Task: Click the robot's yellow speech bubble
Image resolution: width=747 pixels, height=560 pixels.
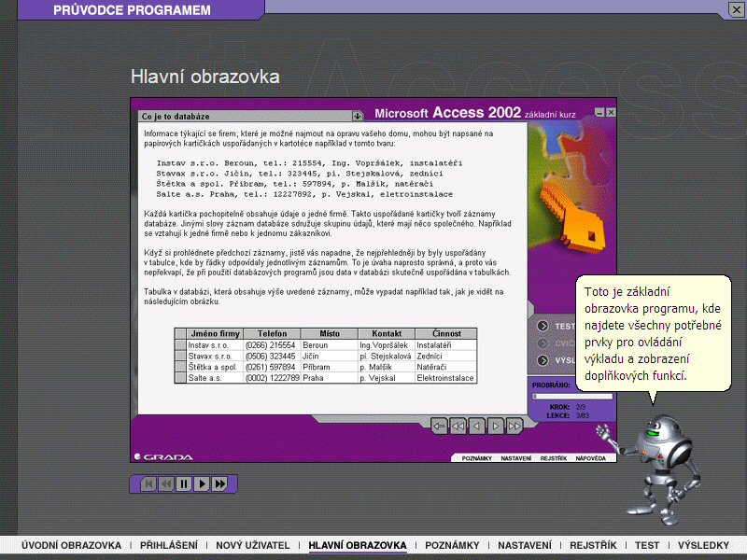Action: [x=653, y=333]
